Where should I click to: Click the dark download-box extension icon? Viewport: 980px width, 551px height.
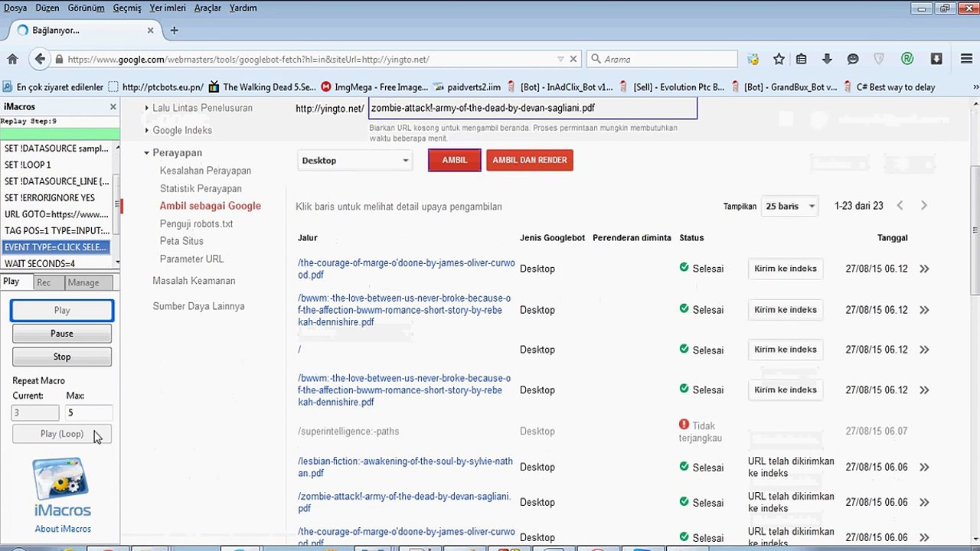936,59
